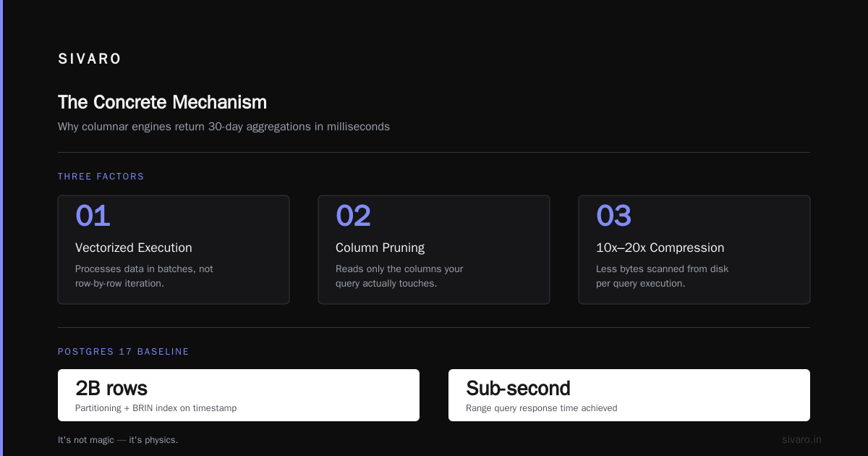Click the subtitle about columnar engines
The width and height of the screenshot is (868, 456).
(224, 127)
